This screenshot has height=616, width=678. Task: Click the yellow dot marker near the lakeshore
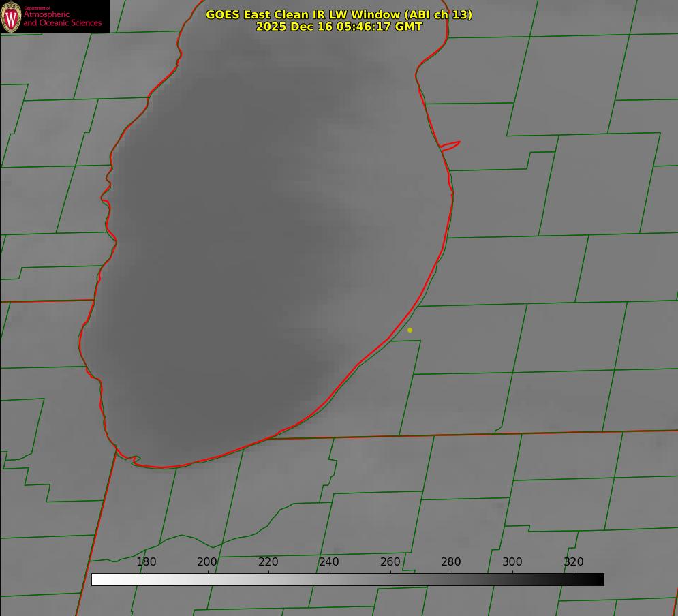pos(410,330)
